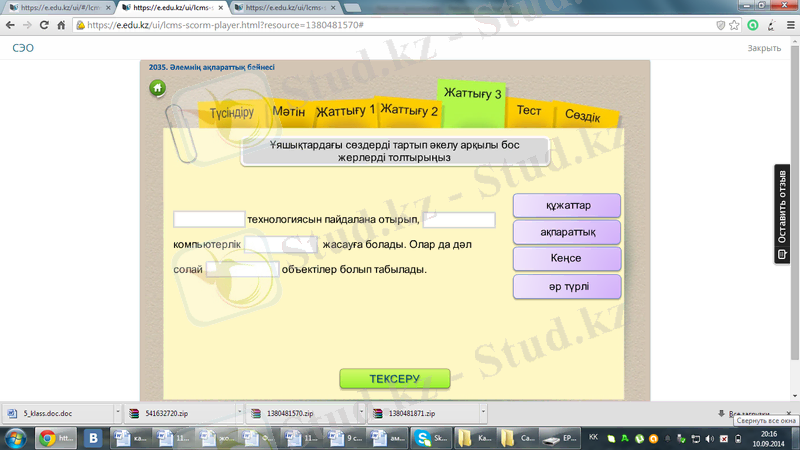Image resolution: width=800 pixels, height=450 pixels.
Task: Reload the page with refresh icon
Action: point(45,25)
